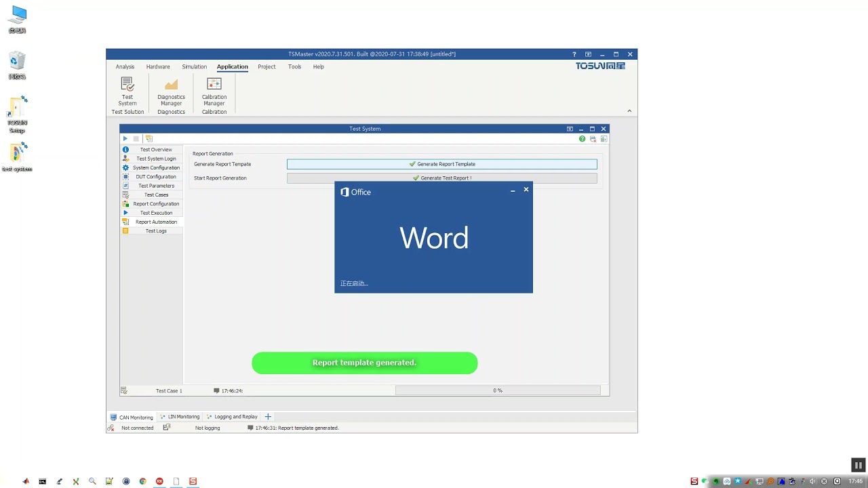Click the clear report icon with red X
The height and width of the screenshot is (488, 868).
click(593, 139)
